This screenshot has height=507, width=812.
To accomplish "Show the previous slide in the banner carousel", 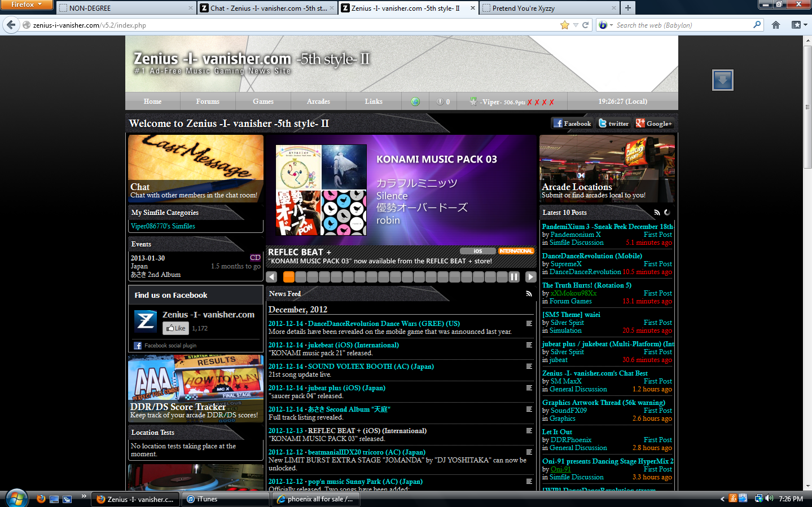I will 272,277.
